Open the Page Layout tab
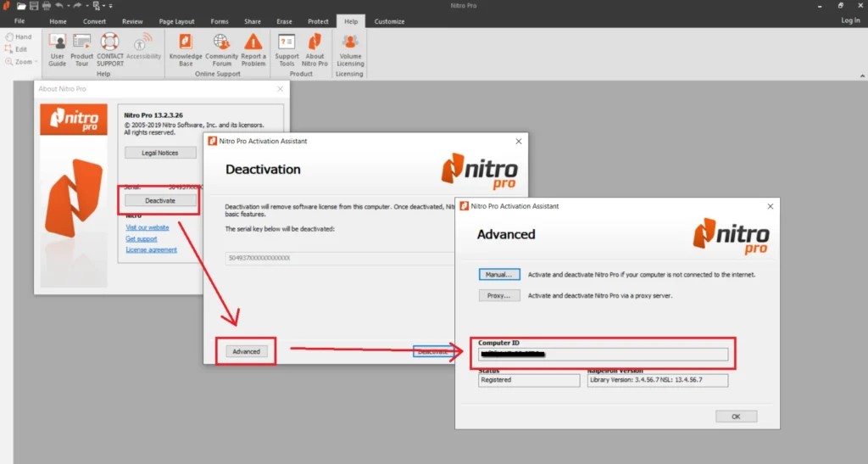 pyautogui.click(x=176, y=21)
